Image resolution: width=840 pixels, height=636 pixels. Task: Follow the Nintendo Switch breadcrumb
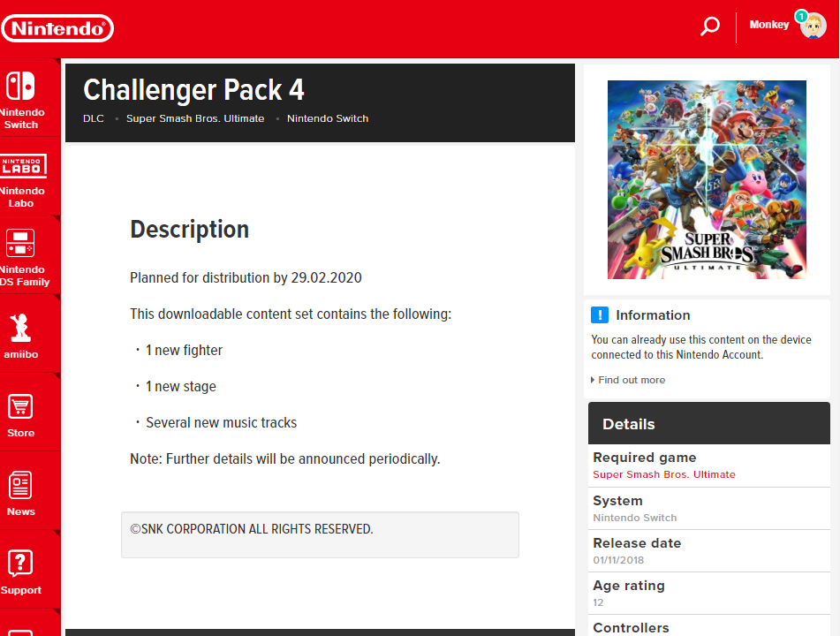(328, 118)
